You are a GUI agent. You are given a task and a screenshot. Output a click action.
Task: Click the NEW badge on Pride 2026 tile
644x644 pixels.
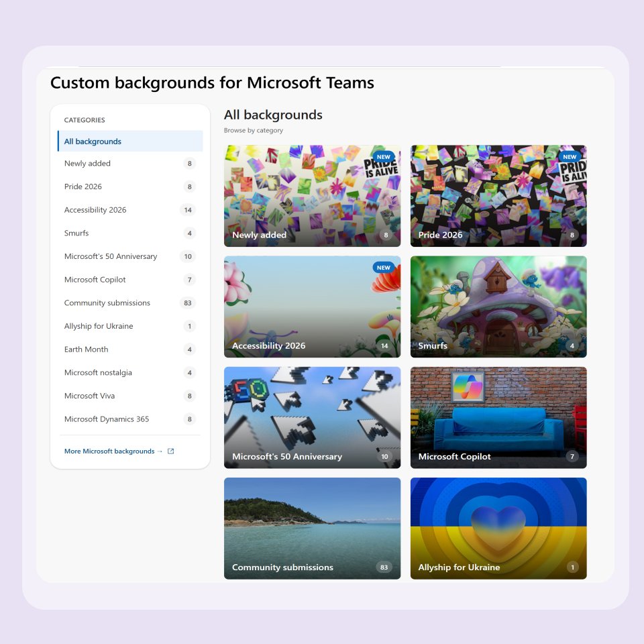click(570, 157)
